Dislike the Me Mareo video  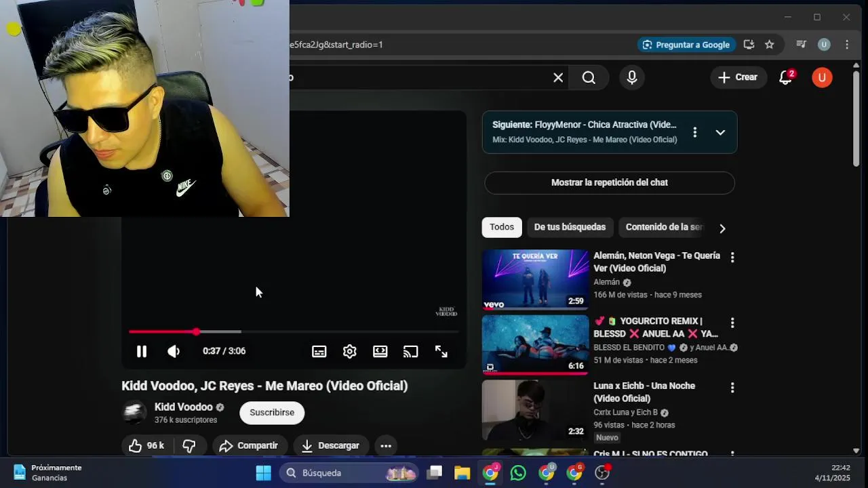pos(189,445)
